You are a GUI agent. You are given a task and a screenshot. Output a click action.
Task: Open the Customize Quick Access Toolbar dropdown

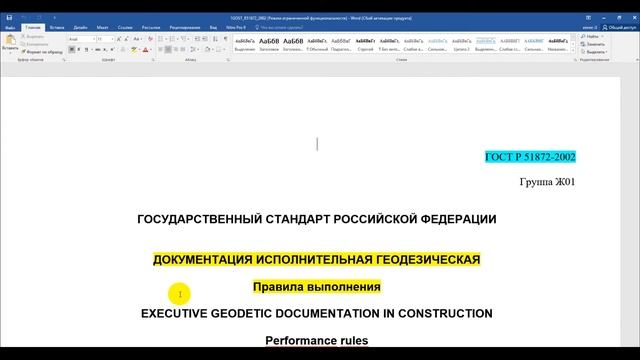(54, 18)
